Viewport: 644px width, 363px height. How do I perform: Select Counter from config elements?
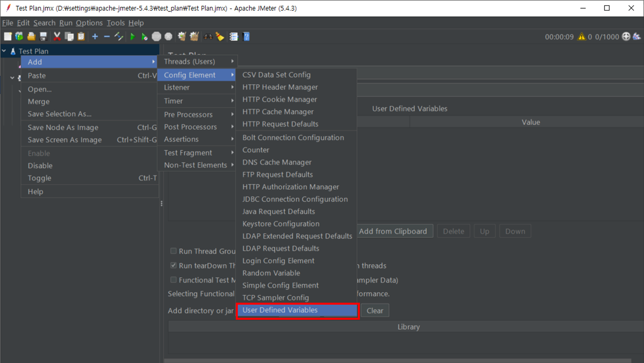click(296, 150)
